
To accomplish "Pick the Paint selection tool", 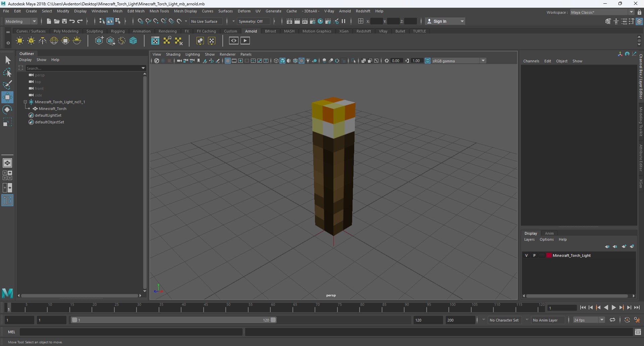I will (x=7, y=85).
